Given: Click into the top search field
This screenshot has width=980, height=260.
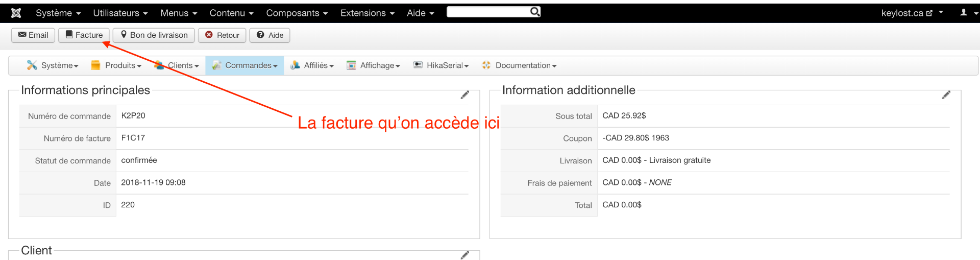Looking at the screenshot, I should [x=487, y=12].
